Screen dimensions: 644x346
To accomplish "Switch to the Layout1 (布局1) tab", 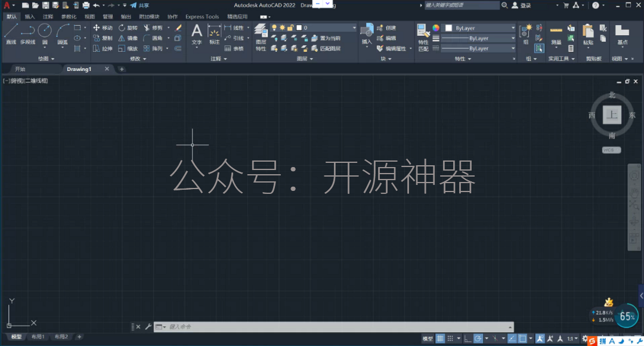I will (38, 337).
